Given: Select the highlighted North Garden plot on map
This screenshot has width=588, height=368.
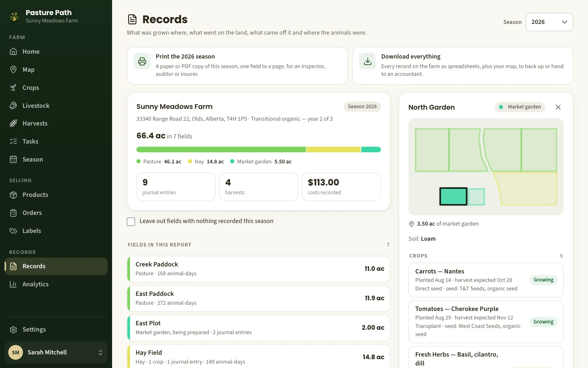Looking at the screenshot, I should pos(453,197).
